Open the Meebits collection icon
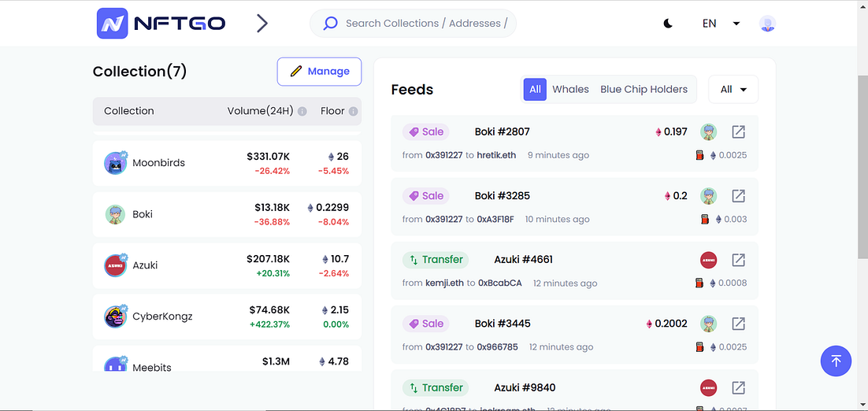 tap(116, 364)
